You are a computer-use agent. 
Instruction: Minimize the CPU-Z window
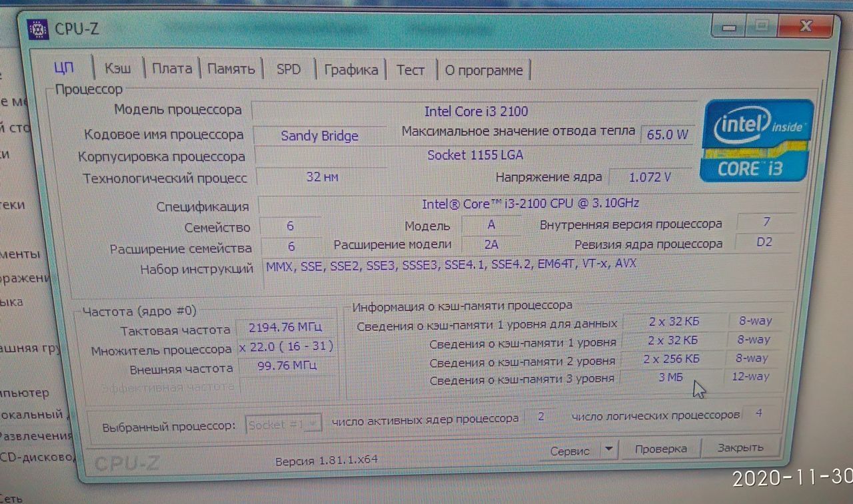[730, 27]
